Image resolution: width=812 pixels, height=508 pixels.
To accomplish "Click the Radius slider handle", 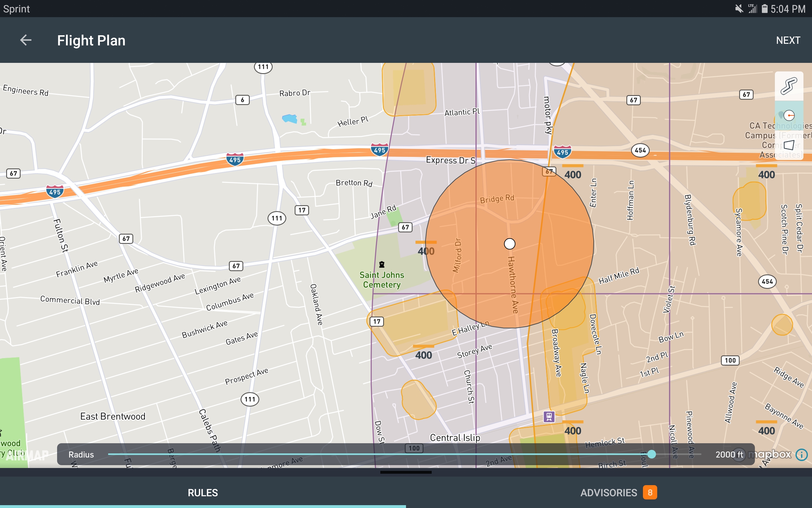I will (652, 454).
